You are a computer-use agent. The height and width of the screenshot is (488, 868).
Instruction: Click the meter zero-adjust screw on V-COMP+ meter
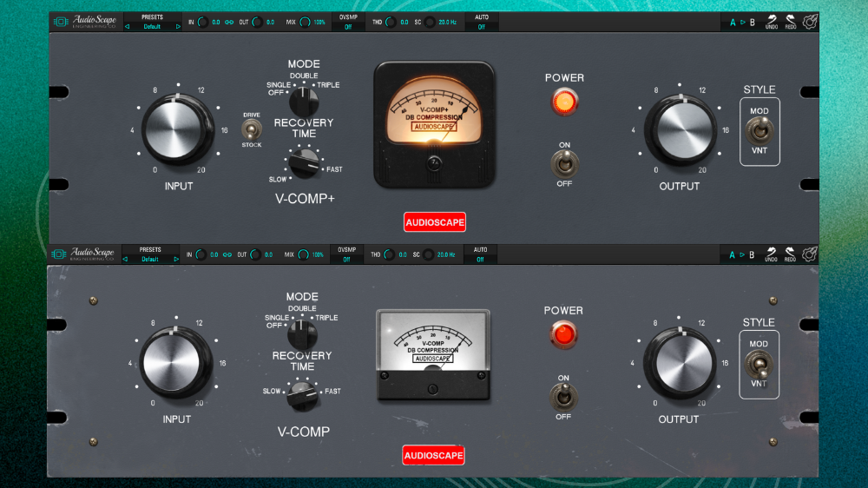point(434,163)
